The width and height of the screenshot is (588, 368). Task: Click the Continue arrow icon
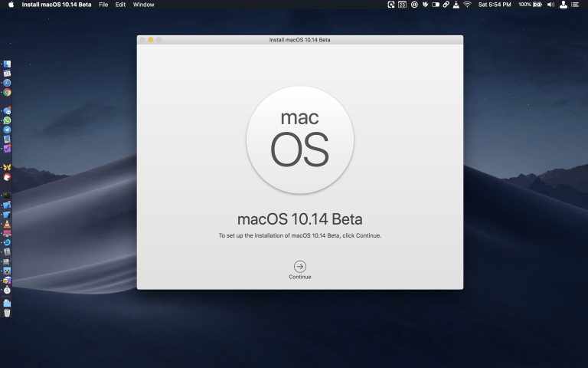300,266
